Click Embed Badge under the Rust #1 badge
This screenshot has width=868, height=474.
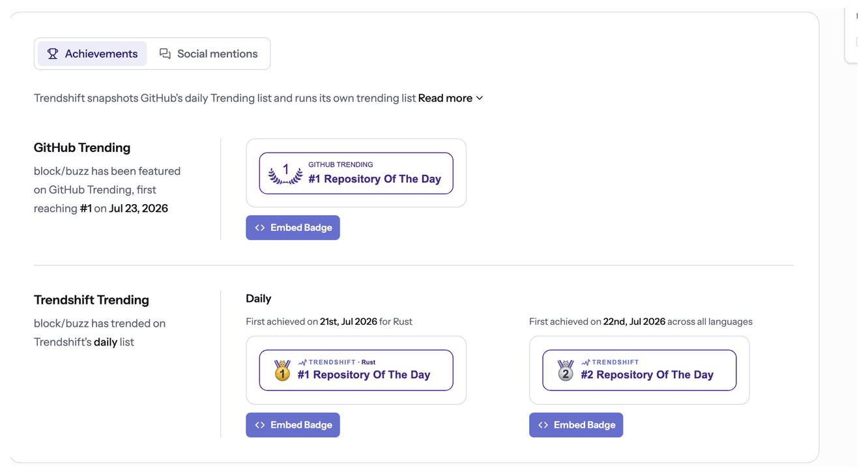pyautogui.click(x=293, y=425)
